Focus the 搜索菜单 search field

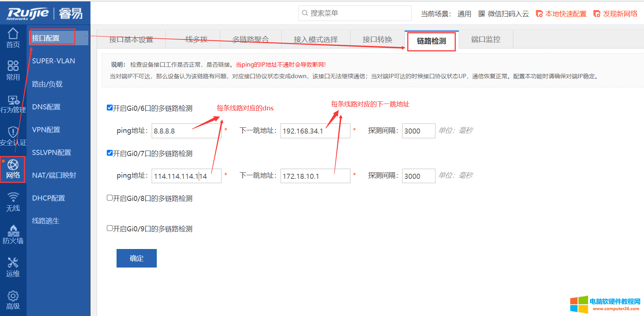coord(355,13)
